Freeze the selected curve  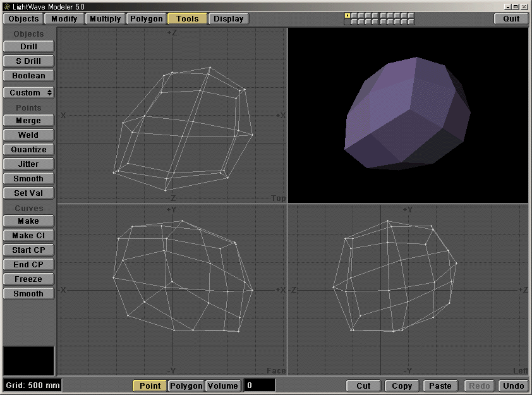click(x=28, y=279)
